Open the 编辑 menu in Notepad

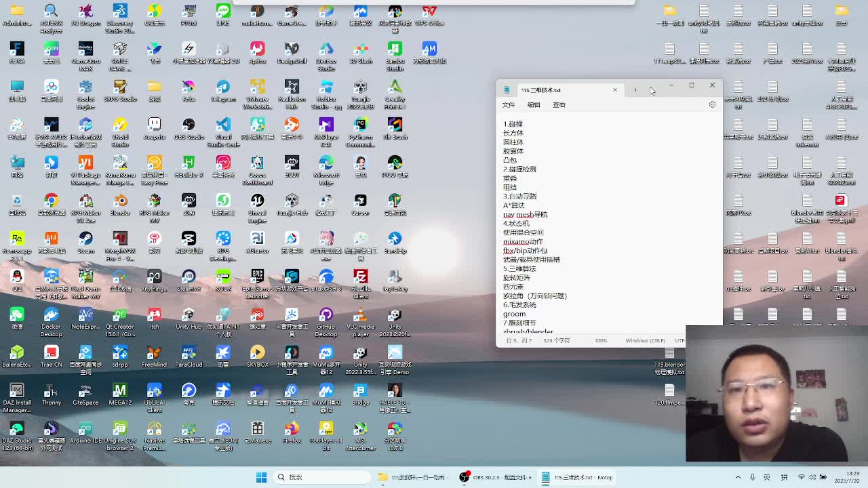coord(534,105)
